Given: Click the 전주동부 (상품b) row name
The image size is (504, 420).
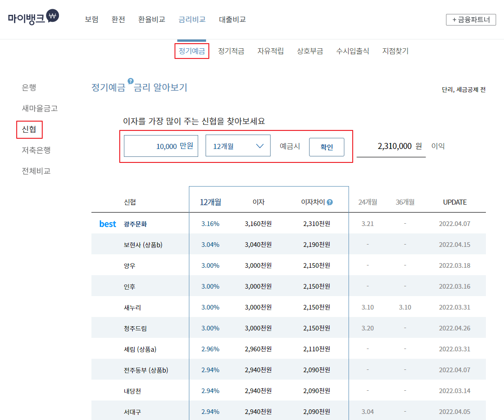Looking at the screenshot, I should (x=146, y=370).
